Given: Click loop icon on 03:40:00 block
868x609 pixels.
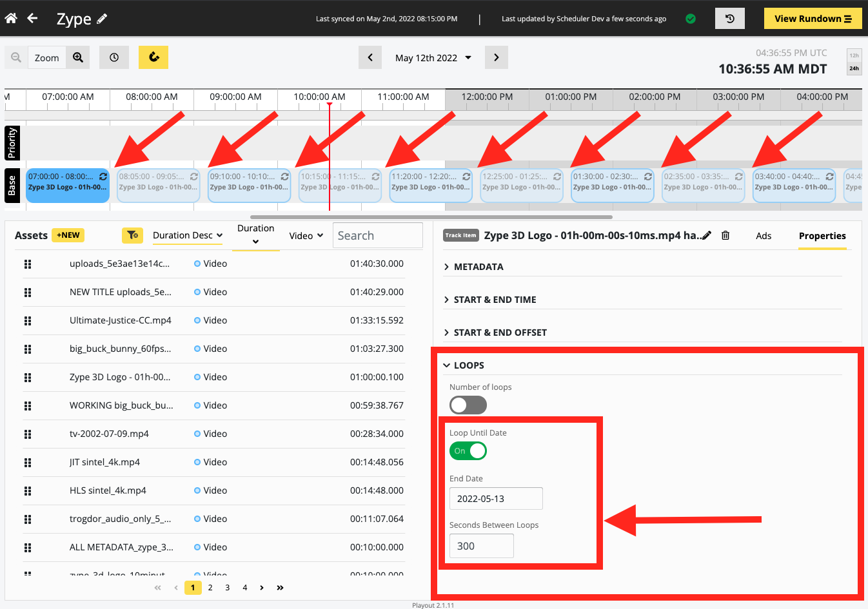Looking at the screenshot, I should (830, 176).
